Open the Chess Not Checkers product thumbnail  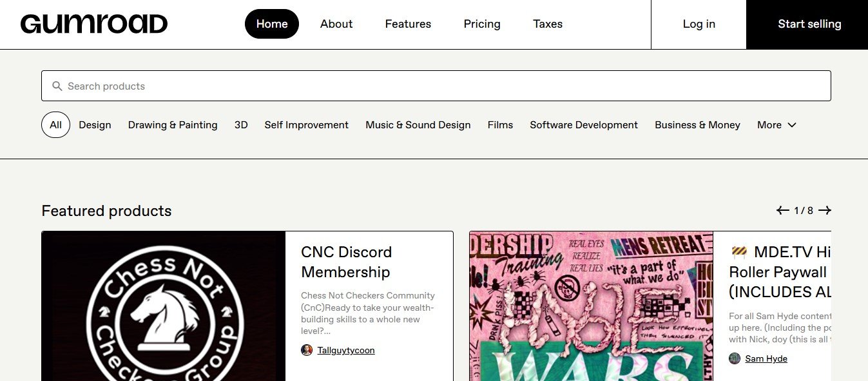(x=164, y=306)
